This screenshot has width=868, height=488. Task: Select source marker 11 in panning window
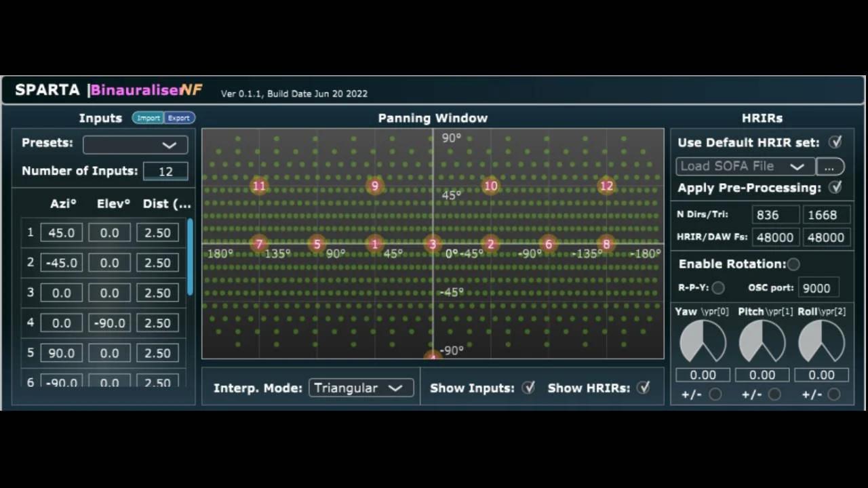[x=259, y=186]
